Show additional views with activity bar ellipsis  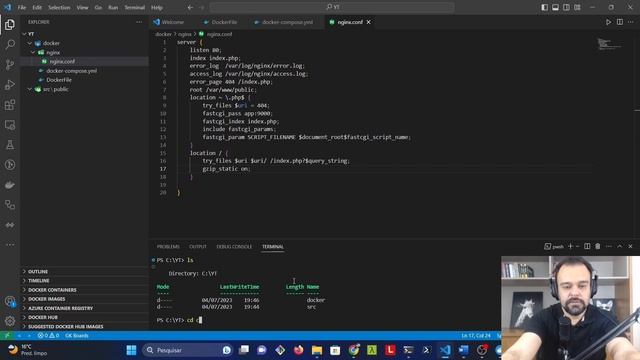pos(10,245)
